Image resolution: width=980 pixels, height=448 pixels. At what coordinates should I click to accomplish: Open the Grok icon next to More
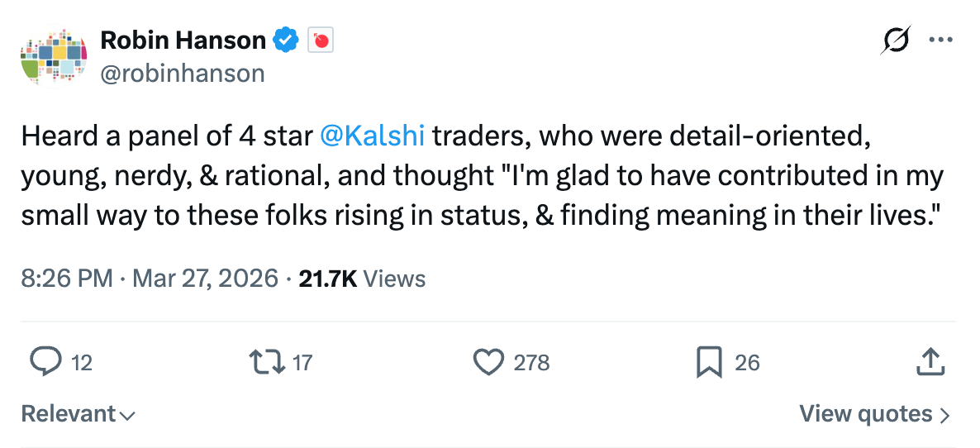896,40
